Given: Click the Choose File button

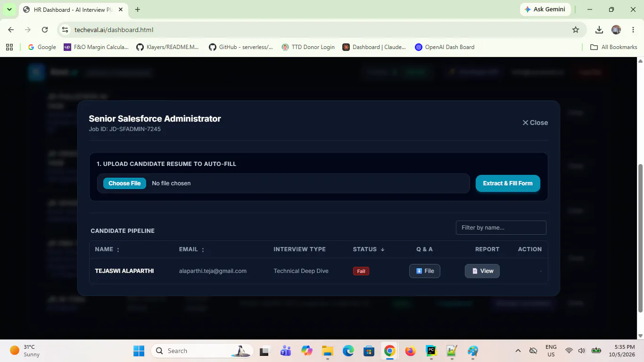Looking at the screenshot, I should pos(124,183).
